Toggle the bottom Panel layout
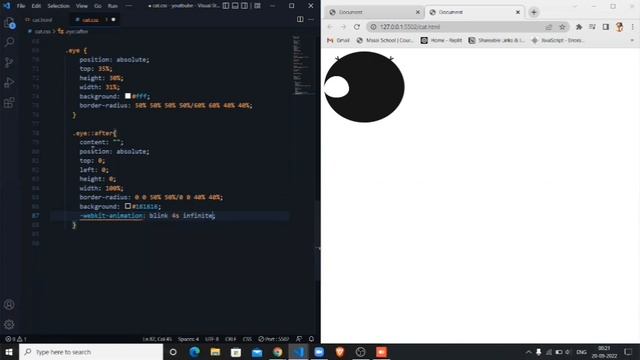 pos(235,6)
